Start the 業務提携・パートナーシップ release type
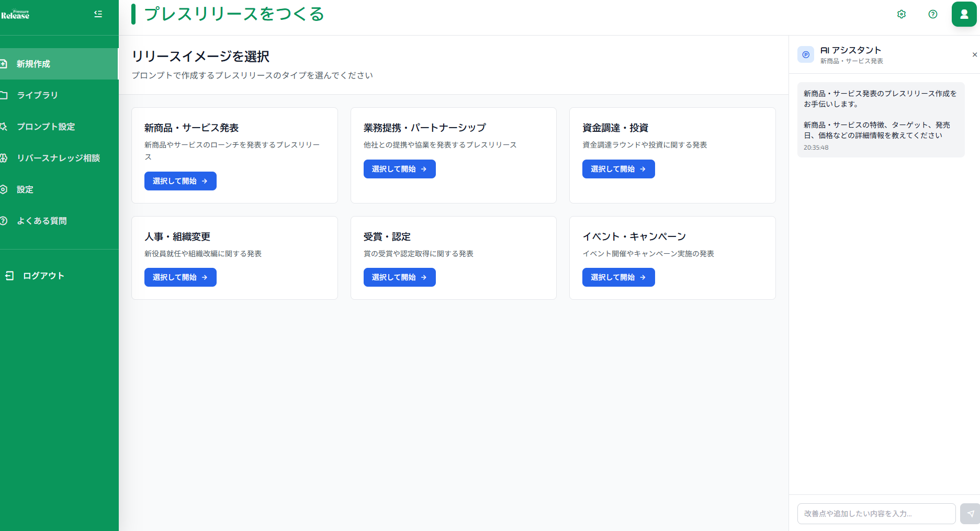 point(399,168)
